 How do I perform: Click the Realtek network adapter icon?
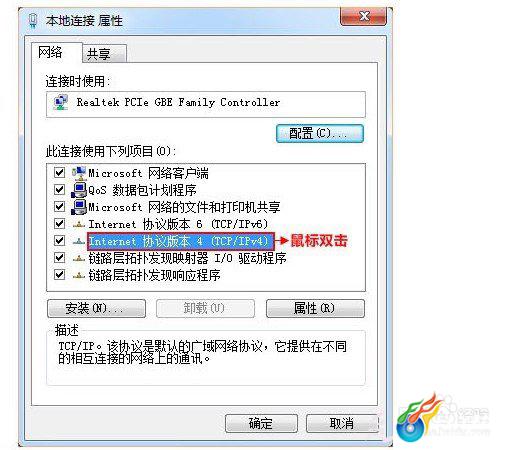(61, 102)
